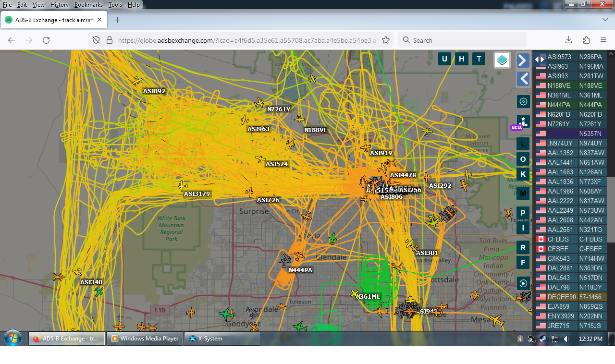Screen dimensions: 615x364
Task: Open the File menu
Action: [7, 5]
